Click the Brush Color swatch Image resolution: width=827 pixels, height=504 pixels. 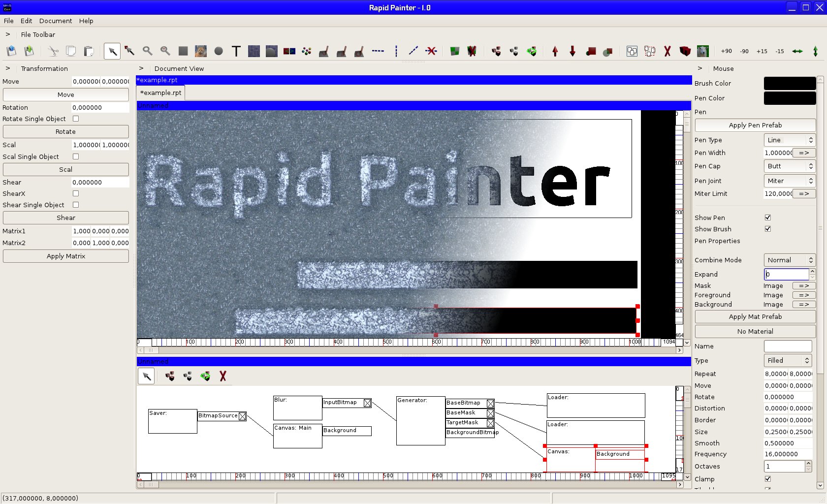tap(789, 83)
